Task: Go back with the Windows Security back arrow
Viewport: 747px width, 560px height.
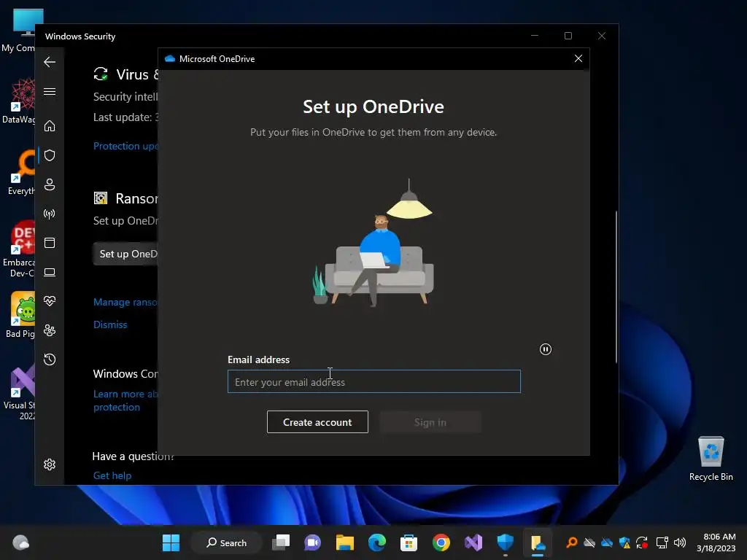Action: coord(50,62)
